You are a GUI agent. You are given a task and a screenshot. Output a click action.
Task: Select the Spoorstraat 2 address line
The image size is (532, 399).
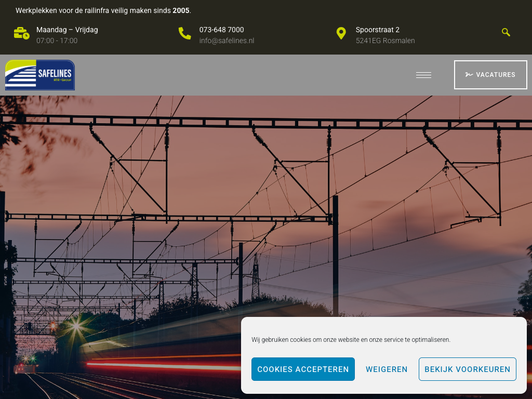tap(377, 30)
